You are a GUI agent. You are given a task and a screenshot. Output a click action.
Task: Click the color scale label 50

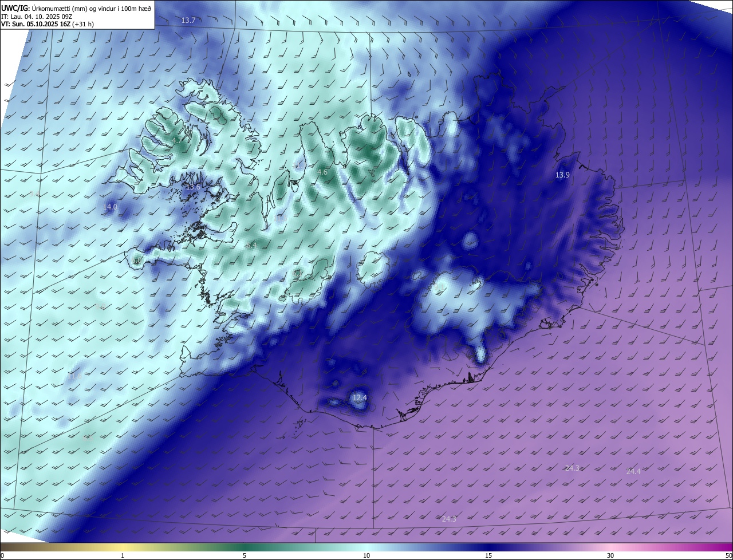[x=728, y=555]
